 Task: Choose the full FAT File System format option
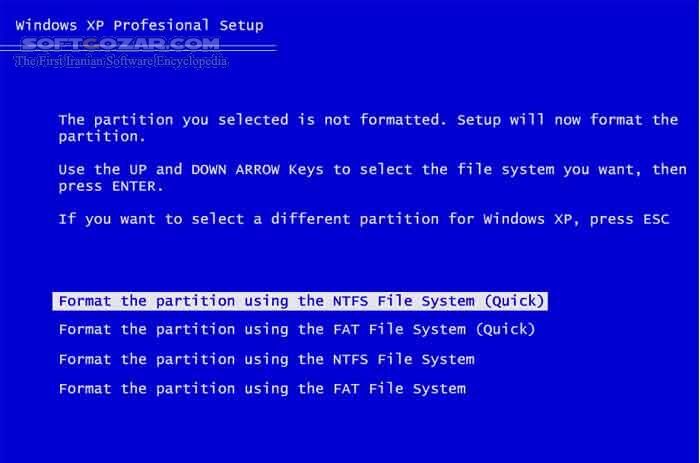[x=262, y=388]
